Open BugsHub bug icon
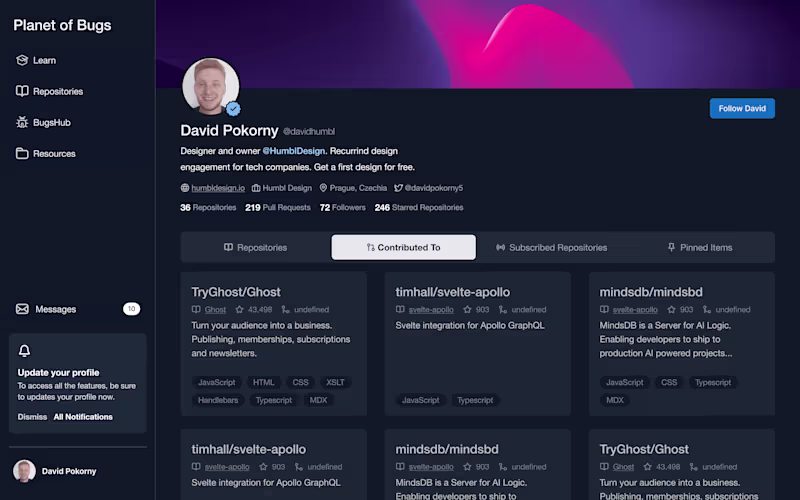The width and height of the screenshot is (800, 500). point(22,122)
